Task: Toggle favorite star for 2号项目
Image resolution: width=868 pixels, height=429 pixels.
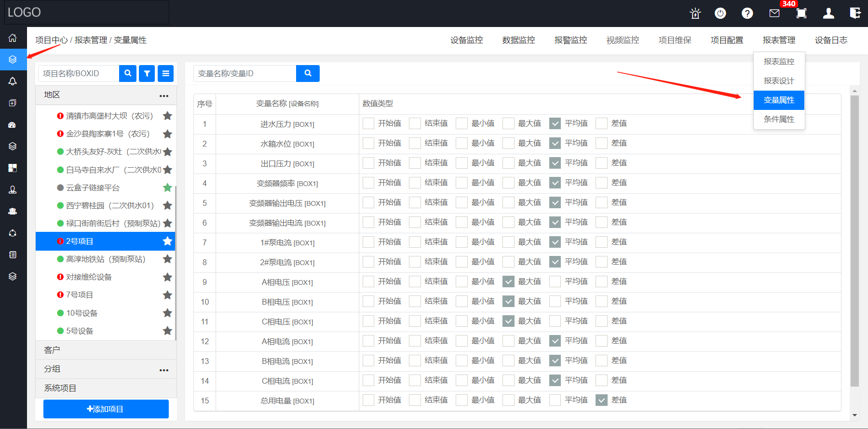Action: coord(167,241)
